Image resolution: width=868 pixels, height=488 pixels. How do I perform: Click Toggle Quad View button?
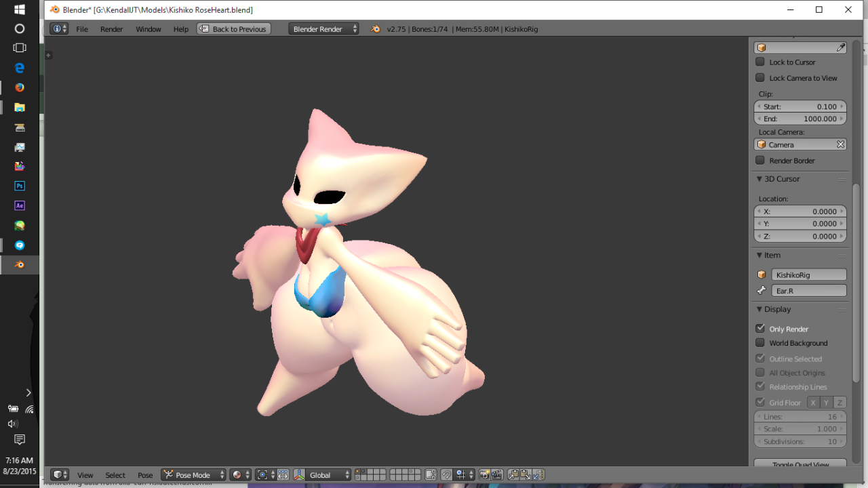(800, 464)
